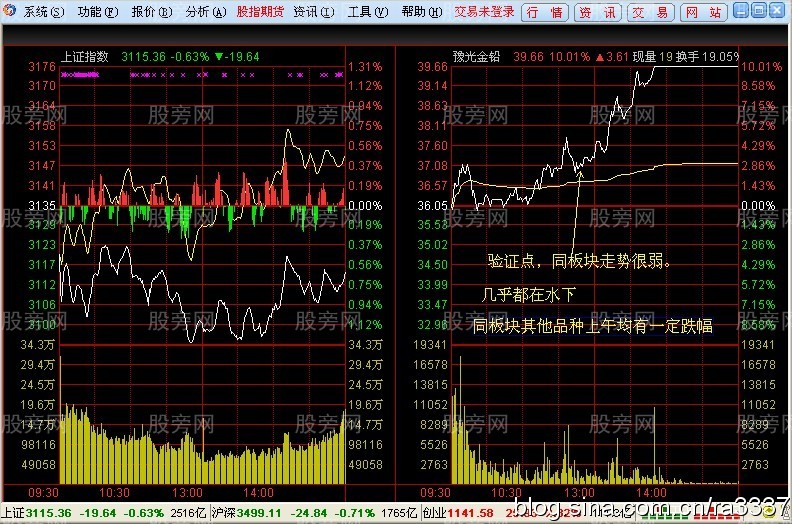Click the application logo icon at top-left
Image resolution: width=792 pixels, height=524 pixels.
pyautogui.click(x=9, y=10)
